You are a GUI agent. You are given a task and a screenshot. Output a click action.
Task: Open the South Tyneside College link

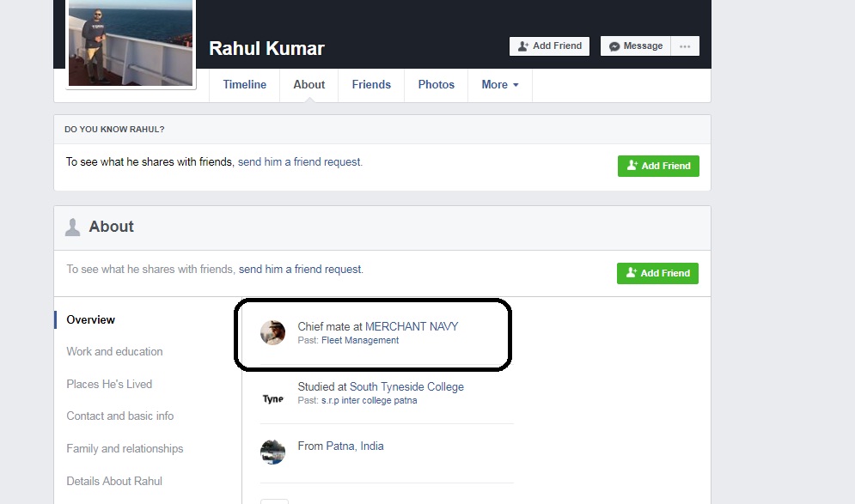406,386
